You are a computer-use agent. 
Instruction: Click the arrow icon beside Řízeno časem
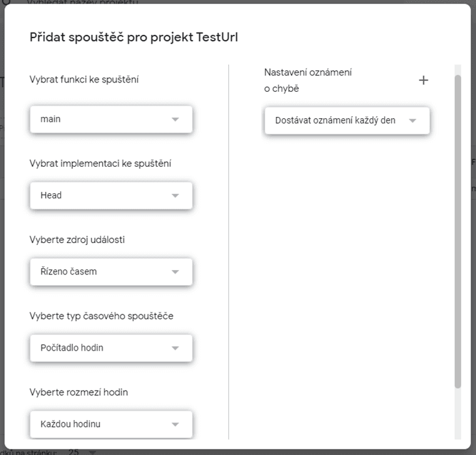click(175, 272)
